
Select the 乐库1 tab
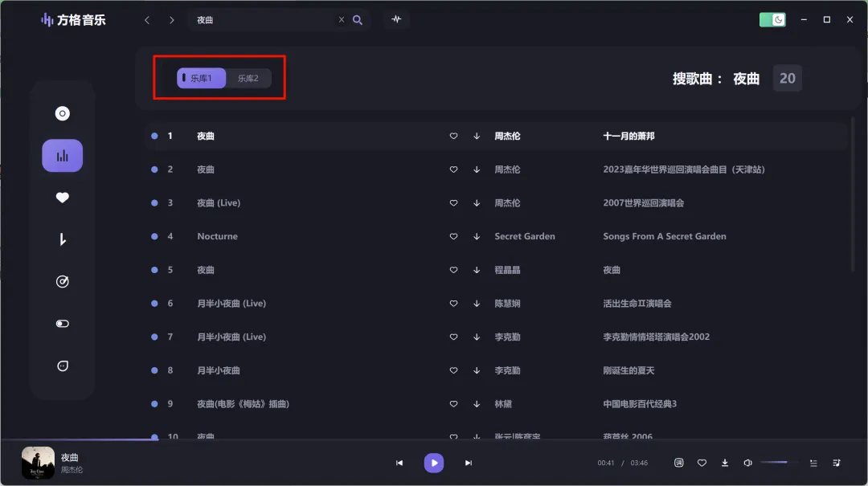(200, 78)
